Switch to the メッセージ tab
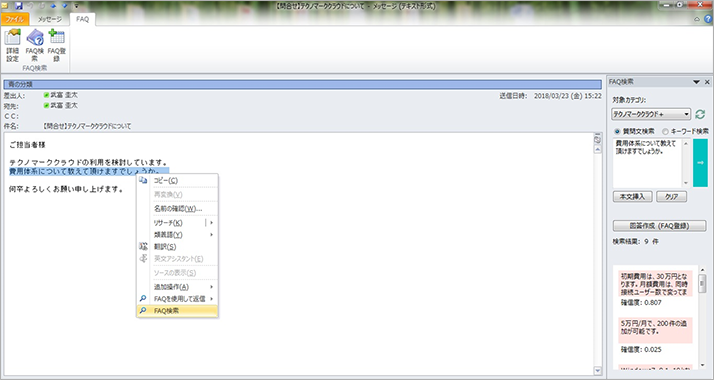This screenshot has width=714, height=380. (x=50, y=19)
